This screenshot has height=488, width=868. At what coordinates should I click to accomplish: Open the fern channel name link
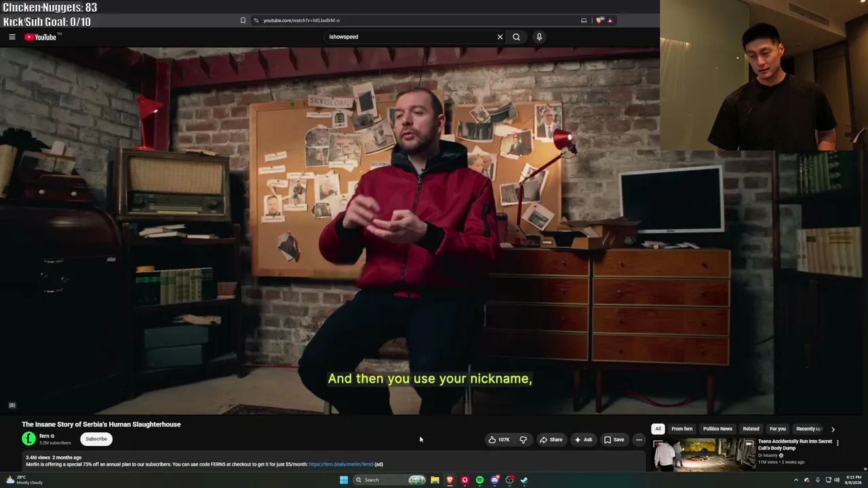click(44, 436)
